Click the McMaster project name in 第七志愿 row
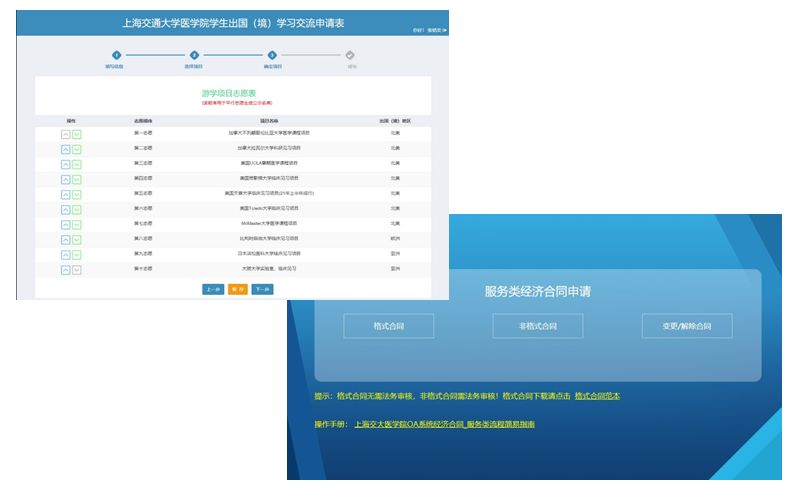The height and width of the screenshot is (500, 800). click(269, 223)
